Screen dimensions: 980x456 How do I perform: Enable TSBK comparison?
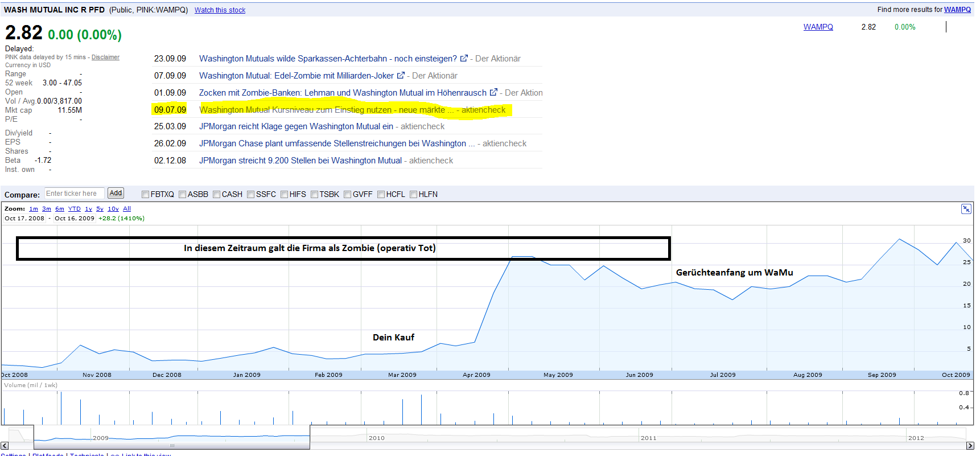click(x=314, y=194)
